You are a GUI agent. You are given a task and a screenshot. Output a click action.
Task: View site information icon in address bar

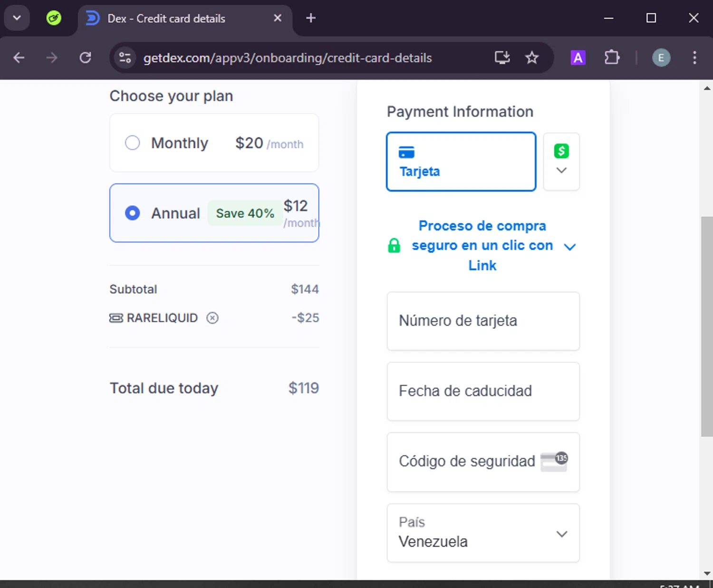[125, 58]
